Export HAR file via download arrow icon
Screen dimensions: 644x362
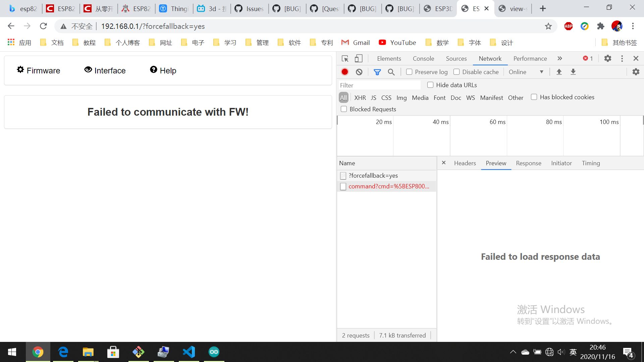(573, 72)
